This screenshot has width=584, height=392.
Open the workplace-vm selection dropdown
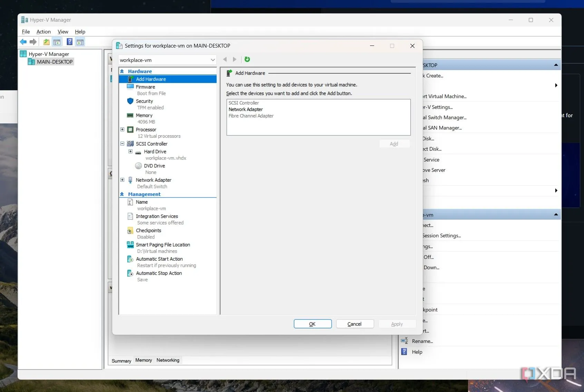(213, 60)
